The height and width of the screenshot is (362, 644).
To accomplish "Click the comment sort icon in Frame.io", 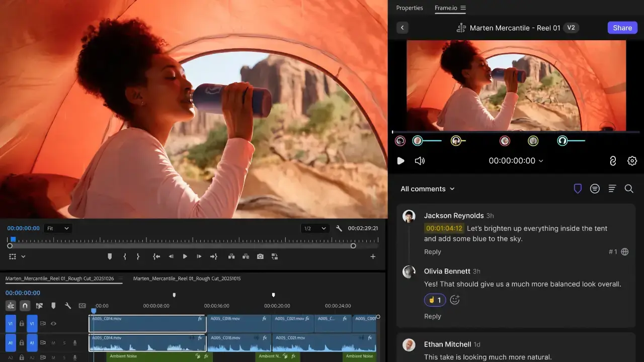I will (612, 189).
